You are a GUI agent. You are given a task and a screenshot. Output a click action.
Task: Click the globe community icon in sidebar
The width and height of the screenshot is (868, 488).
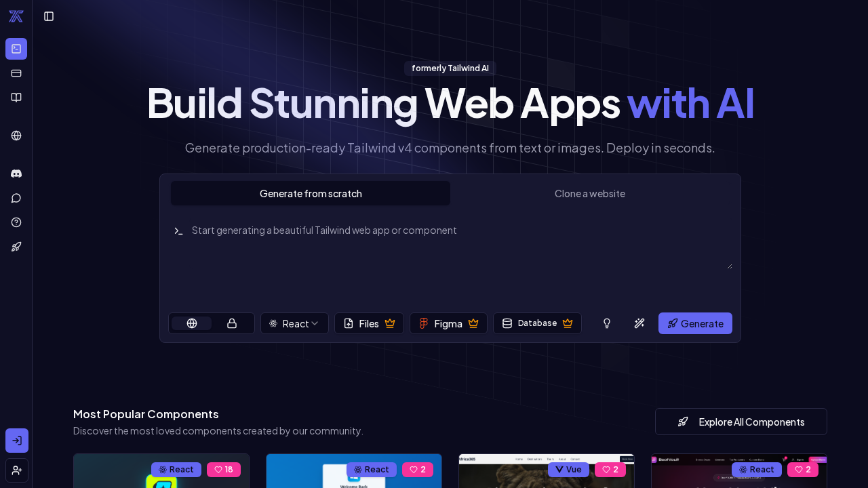(16, 136)
